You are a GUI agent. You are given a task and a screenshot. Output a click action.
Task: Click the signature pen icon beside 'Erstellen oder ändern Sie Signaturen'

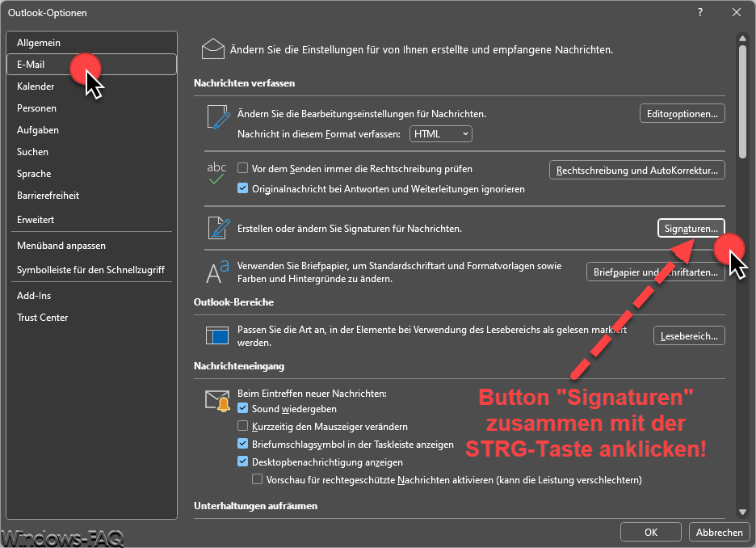pyautogui.click(x=219, y=228)
